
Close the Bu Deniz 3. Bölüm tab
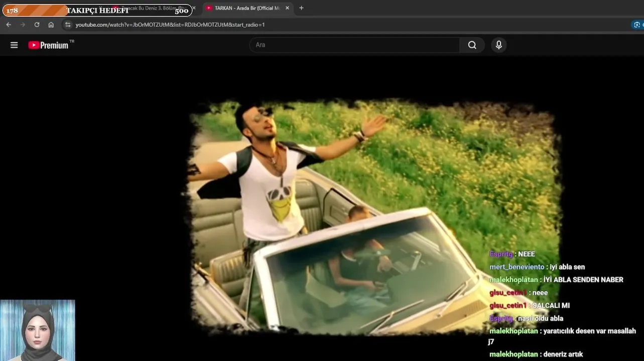194,8
